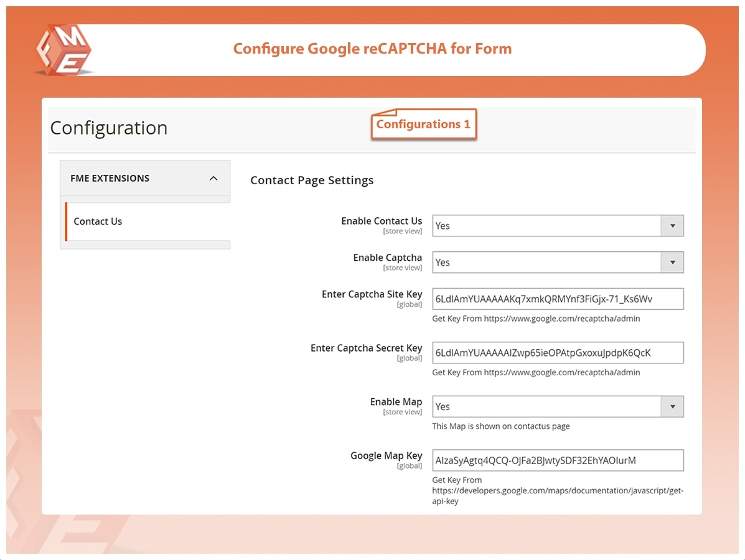Click the Enable Map dropdown arrow

672,407
